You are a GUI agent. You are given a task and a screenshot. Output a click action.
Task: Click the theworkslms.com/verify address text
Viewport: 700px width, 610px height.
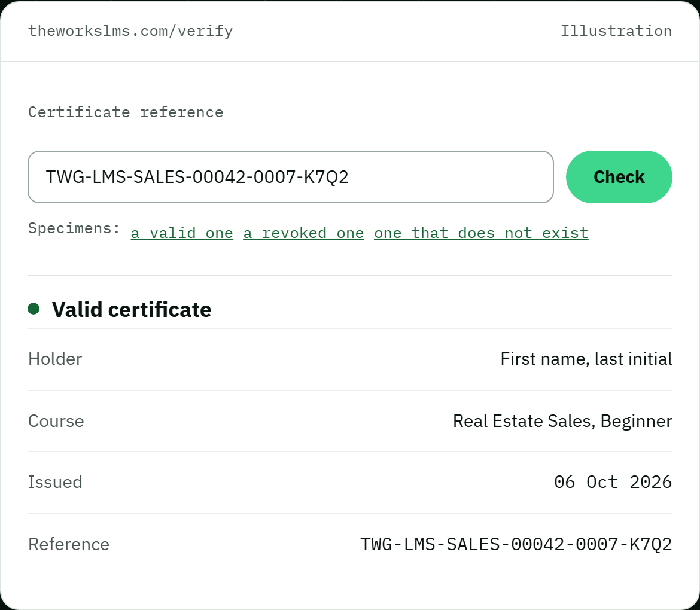(130, 30)
